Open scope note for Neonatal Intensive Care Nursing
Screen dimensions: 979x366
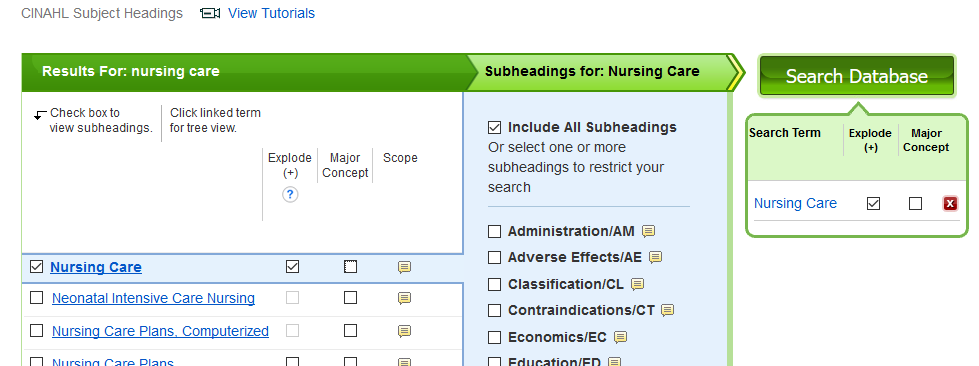click(x=405, y=298)
